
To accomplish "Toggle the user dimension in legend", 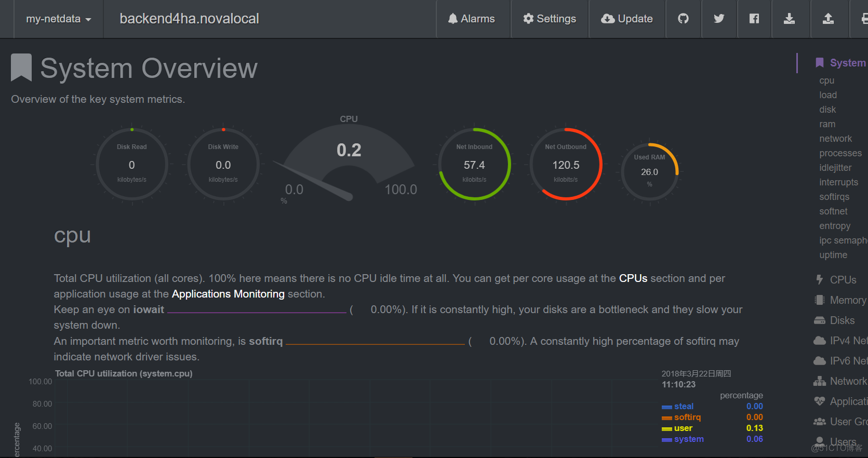I will click(683, 428).
